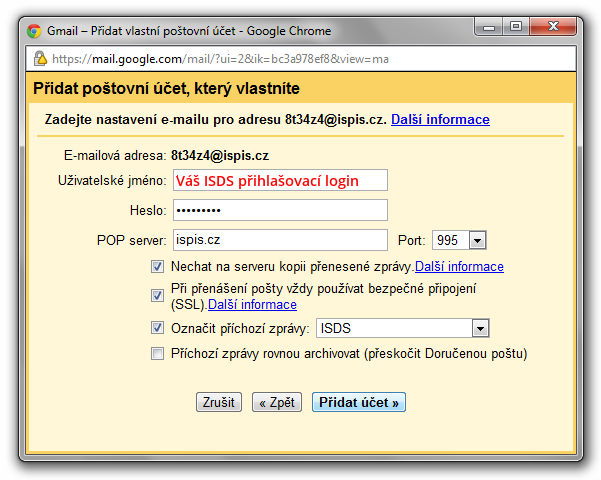The width and height of the screenshot is (601, 480).
Task: Uncheck the label incoming messages checkbox
Action: click(x=157, y=327)
